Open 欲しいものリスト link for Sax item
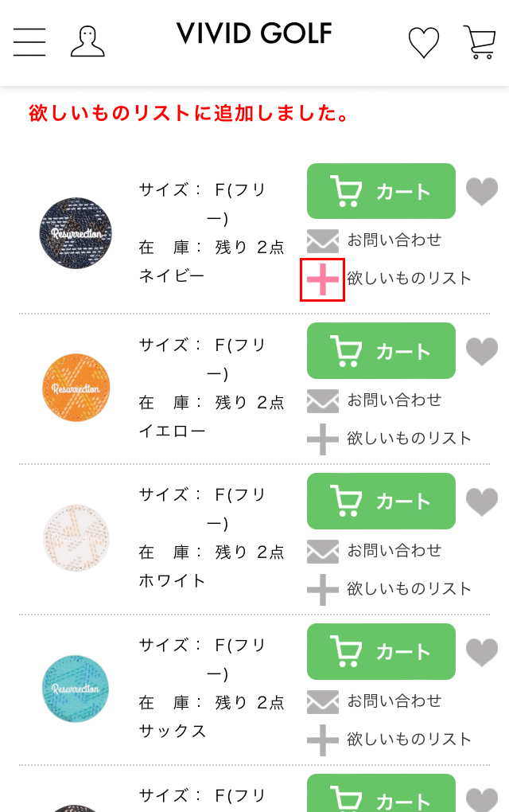The image size is (509, 812). (x=409, y=739)
